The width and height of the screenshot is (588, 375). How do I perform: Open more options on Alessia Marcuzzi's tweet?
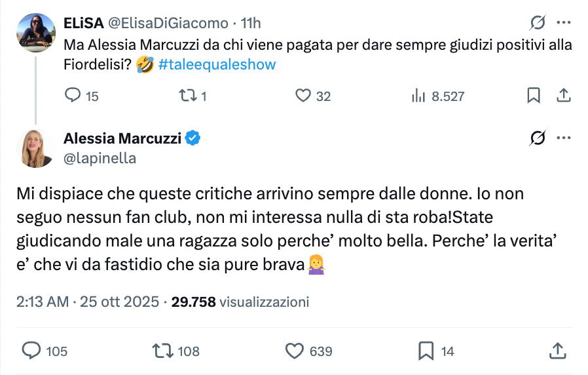[x=563, y=138]
